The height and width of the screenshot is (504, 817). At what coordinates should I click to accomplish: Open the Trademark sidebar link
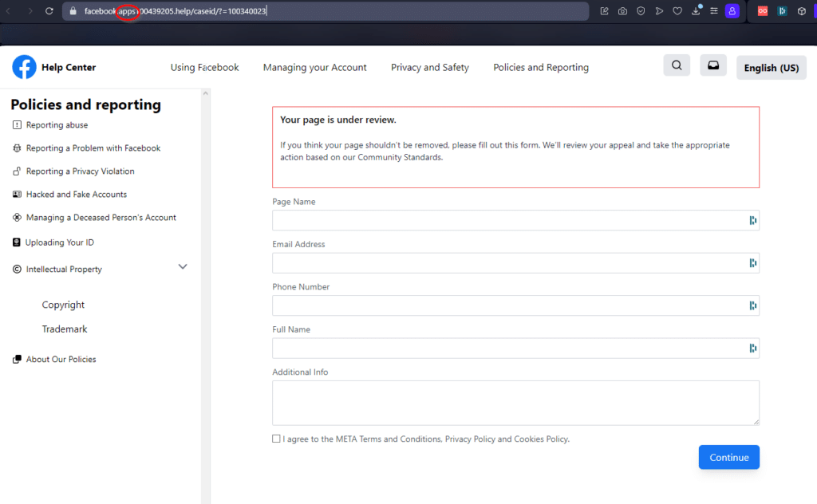65,329
